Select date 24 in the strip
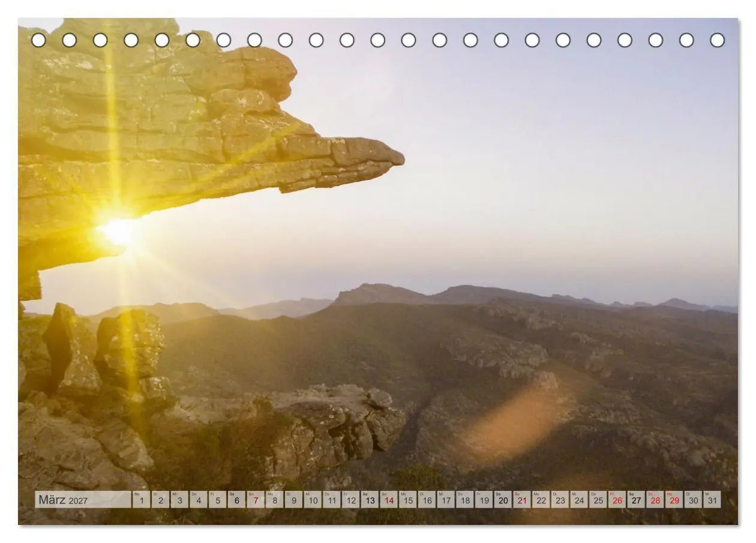This screenshot has width=756, height=543. [579, 500]
